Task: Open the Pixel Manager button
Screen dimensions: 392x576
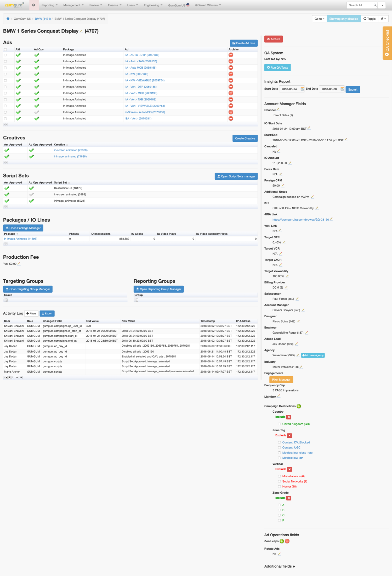Action: pos(281,380)
